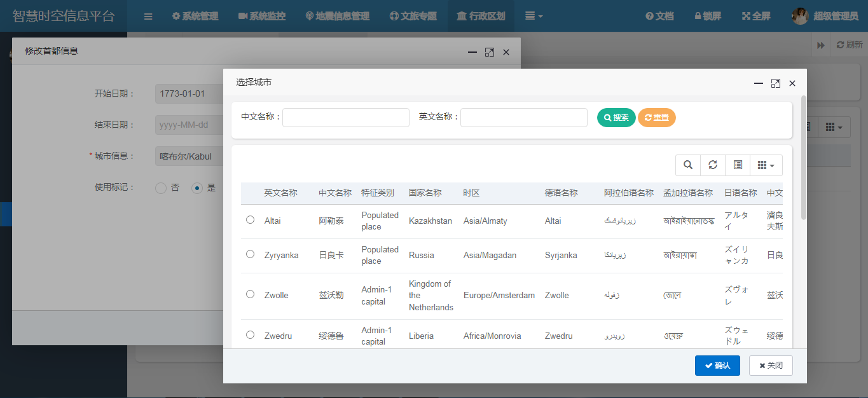This screenshot has height=398, width=868.
Task: Click the 日语名称 column header
Action: click(x=741, y=193)
